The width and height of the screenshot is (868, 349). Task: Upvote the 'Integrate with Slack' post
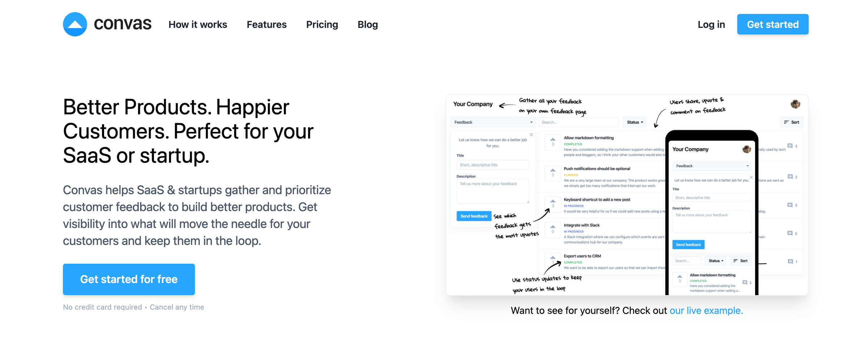(x=553, y=228)
